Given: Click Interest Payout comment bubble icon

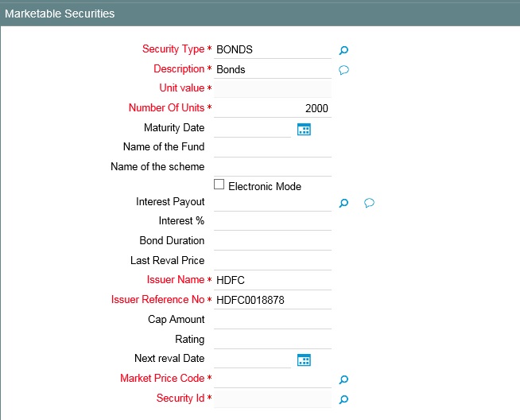Looking at the screenshot, I should [x=369, y=203].
